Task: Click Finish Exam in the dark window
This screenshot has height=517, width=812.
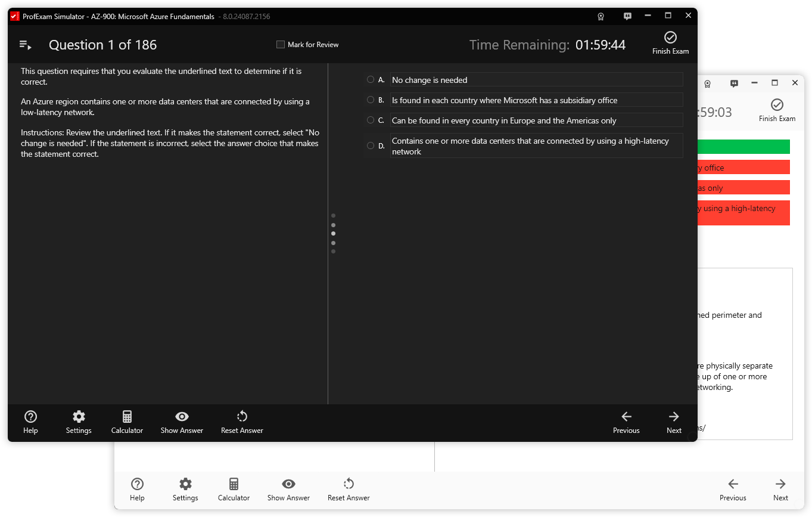Action: coord(670,44)
